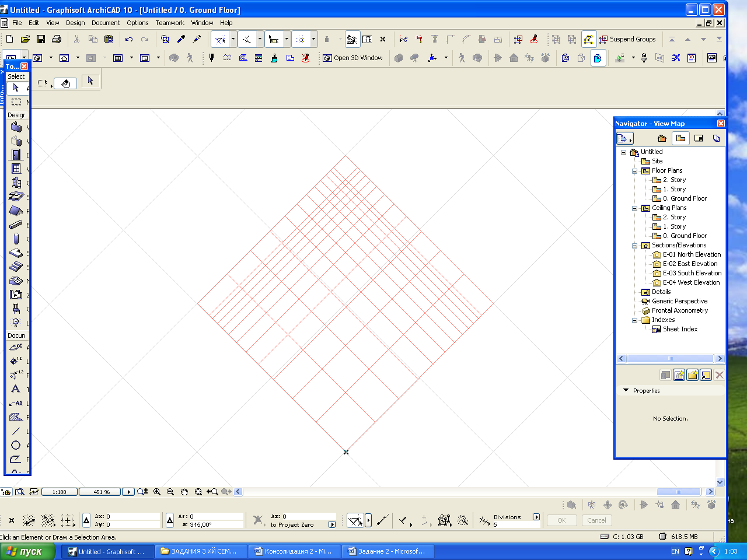Image resolution: width=747 pixels, height=560 pixels.
Task: Open the to Project Zero reference arrow
Action: click(332, 524)
